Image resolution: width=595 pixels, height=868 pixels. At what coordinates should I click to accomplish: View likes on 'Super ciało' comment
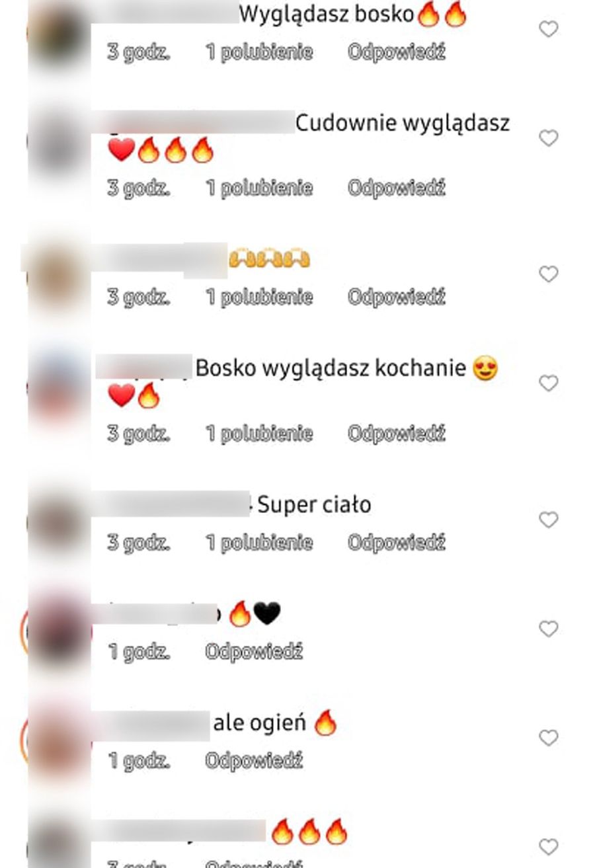click(x=259, y=543)
